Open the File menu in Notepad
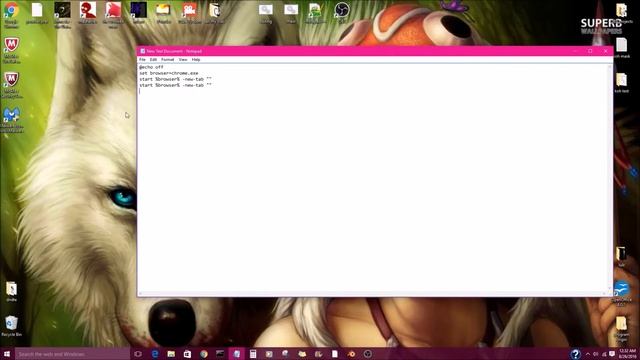 coord(142,60)
